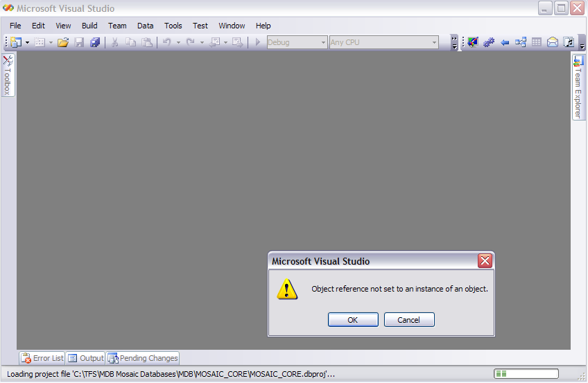Open the Help menu

[263, 26]
